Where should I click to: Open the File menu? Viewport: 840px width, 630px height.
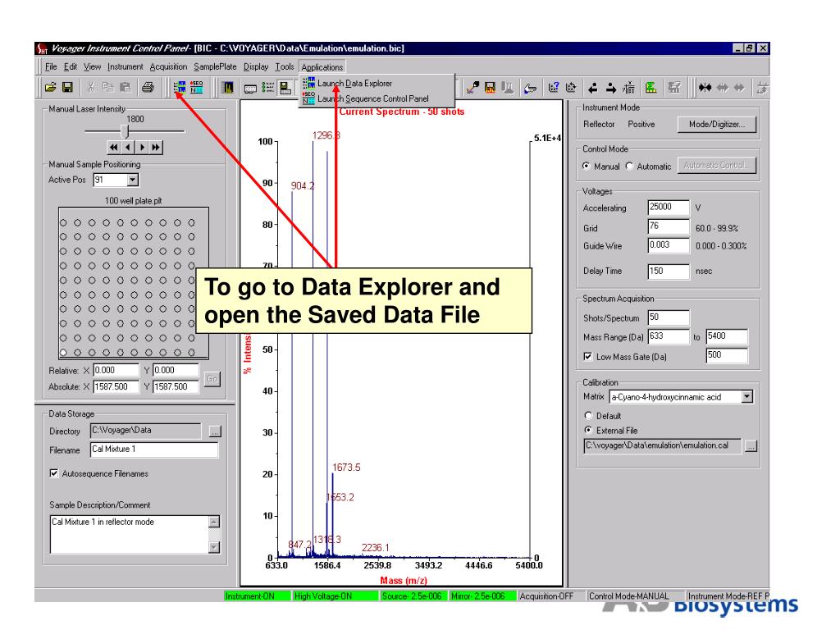51,67
